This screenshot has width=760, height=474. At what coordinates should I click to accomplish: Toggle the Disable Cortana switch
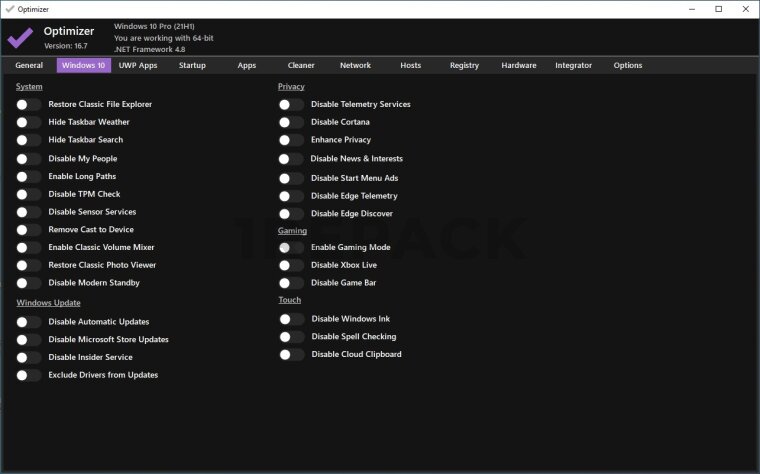(291, 122)
